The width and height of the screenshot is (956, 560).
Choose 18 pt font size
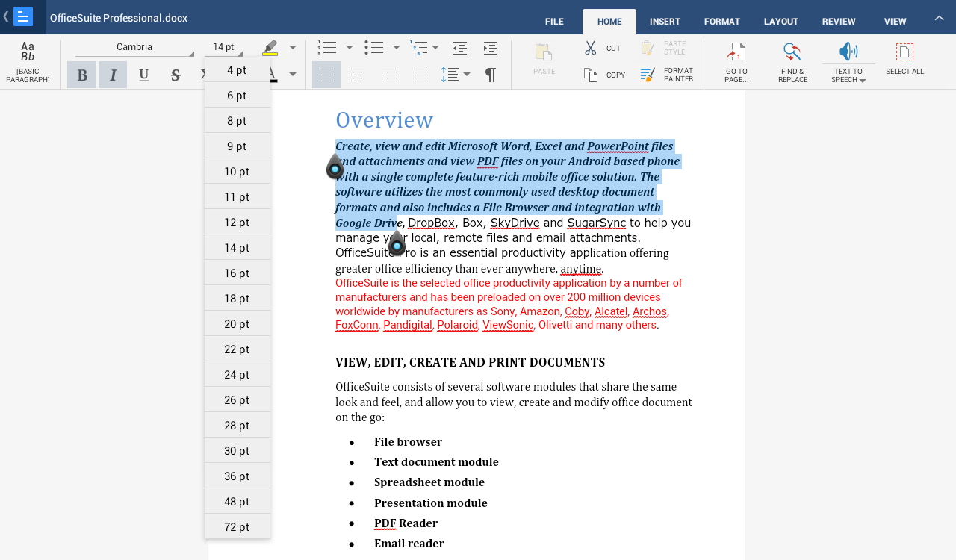[x=238, y=299]
